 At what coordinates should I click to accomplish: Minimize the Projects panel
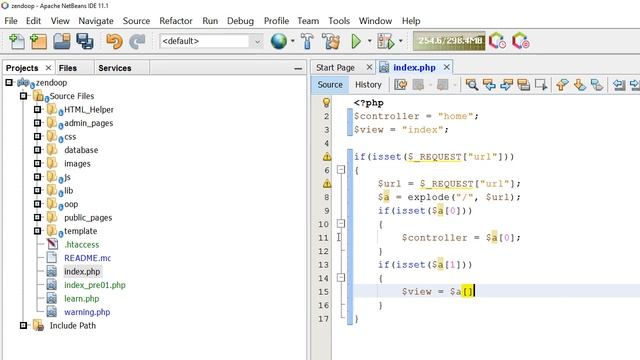point(298,69)
